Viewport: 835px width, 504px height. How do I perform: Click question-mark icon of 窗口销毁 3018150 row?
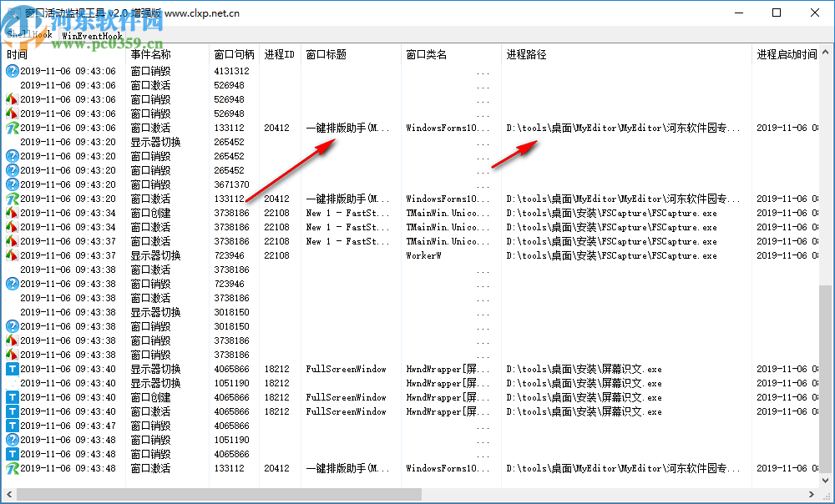point(12,326)
